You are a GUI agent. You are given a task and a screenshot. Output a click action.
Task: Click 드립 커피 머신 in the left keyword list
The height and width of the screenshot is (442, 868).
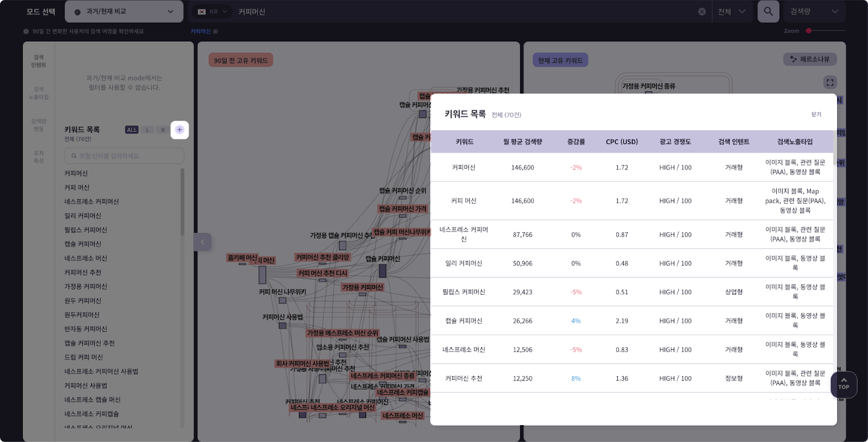[84, 357]
